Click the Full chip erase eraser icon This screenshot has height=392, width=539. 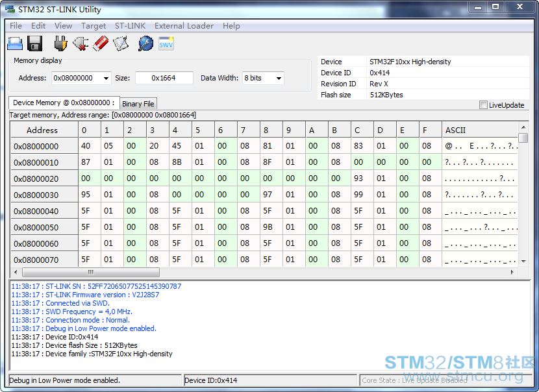click(x=101, y=43)
